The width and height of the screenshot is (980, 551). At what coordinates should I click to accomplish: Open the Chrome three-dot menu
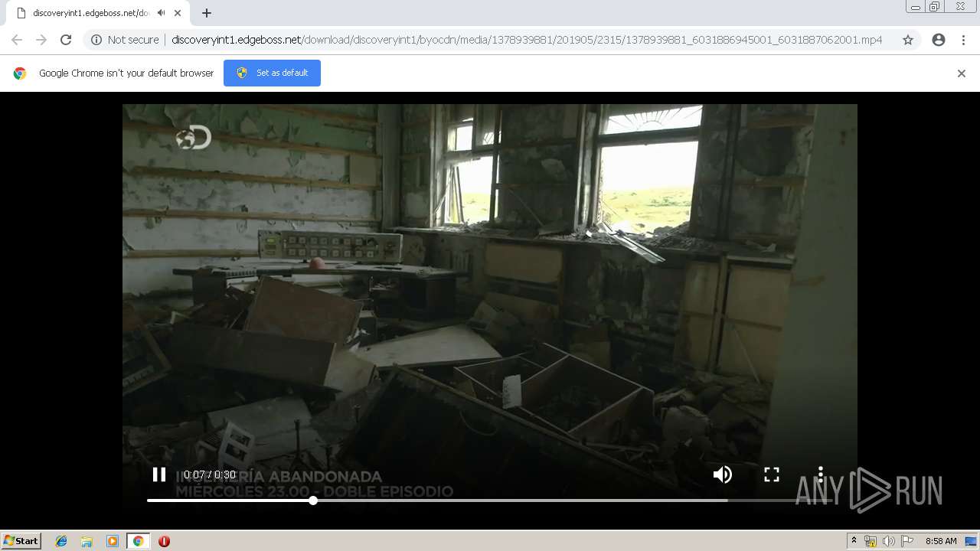tap(963, 40)
